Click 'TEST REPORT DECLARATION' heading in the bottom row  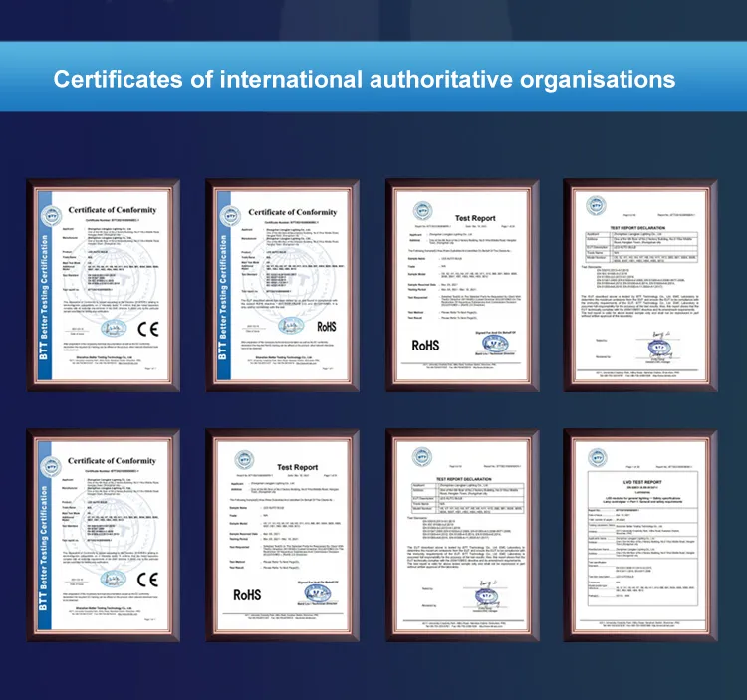[x=464, y=479]
